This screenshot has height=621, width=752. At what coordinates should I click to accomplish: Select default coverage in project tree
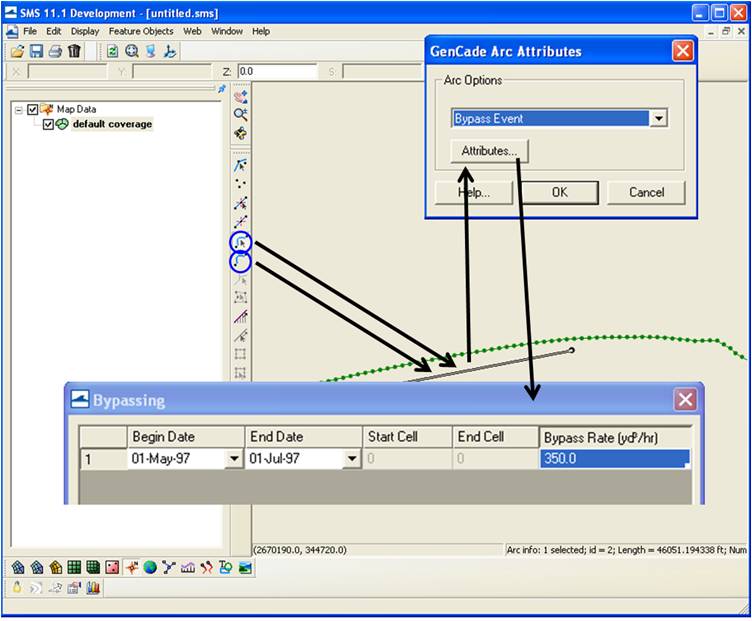(x=112, y=125)
